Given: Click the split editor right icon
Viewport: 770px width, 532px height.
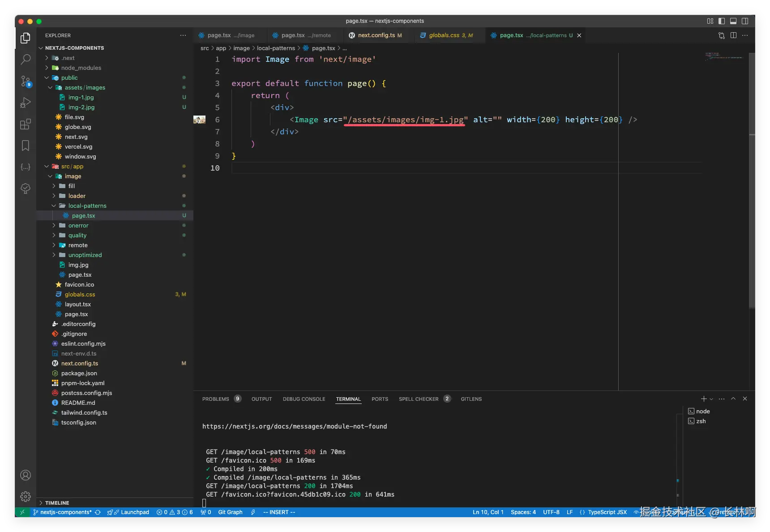Looking at the screenshot, I should [x=733, y=35].
